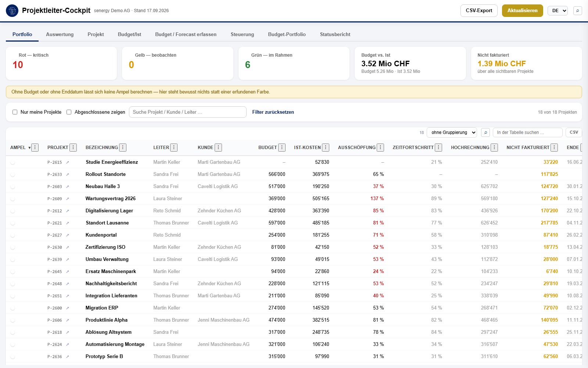
Task: Open the DE language dropdown
Action: [557, 11]
